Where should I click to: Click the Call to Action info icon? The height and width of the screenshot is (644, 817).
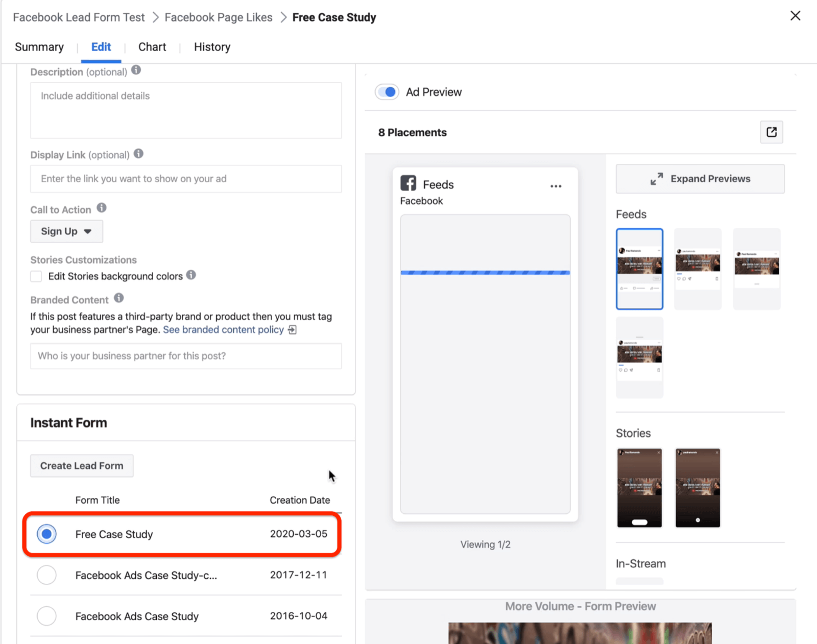click(x=102, y=208)
